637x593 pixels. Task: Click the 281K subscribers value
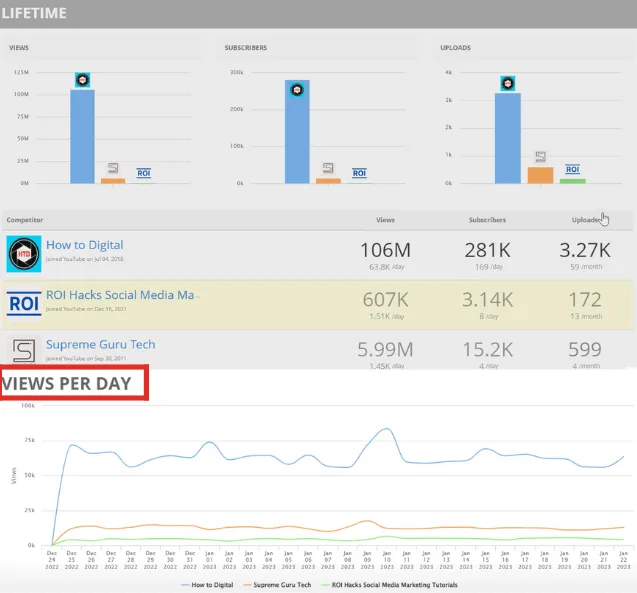pyautogui.click(x=488, y=250)
